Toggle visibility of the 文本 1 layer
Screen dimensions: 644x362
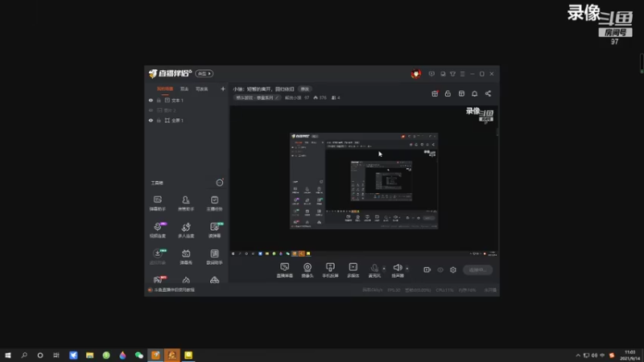click(x=151, y=101)
